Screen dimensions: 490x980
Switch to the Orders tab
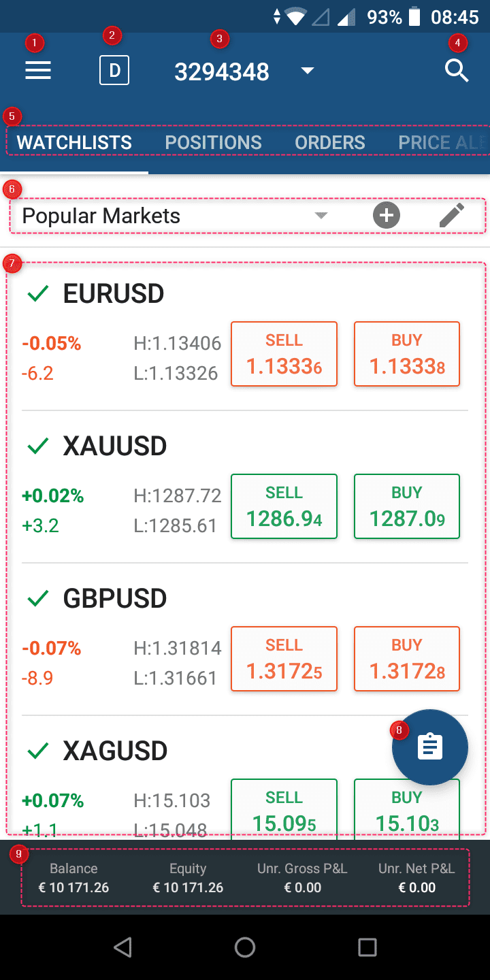329,142
